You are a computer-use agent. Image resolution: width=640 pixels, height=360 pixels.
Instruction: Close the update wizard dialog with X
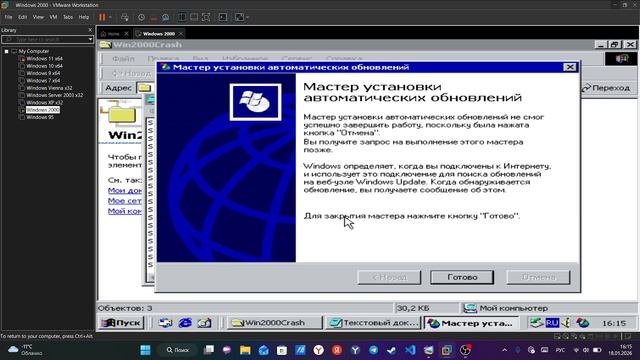pyautogui.click(x=570, y=67)
